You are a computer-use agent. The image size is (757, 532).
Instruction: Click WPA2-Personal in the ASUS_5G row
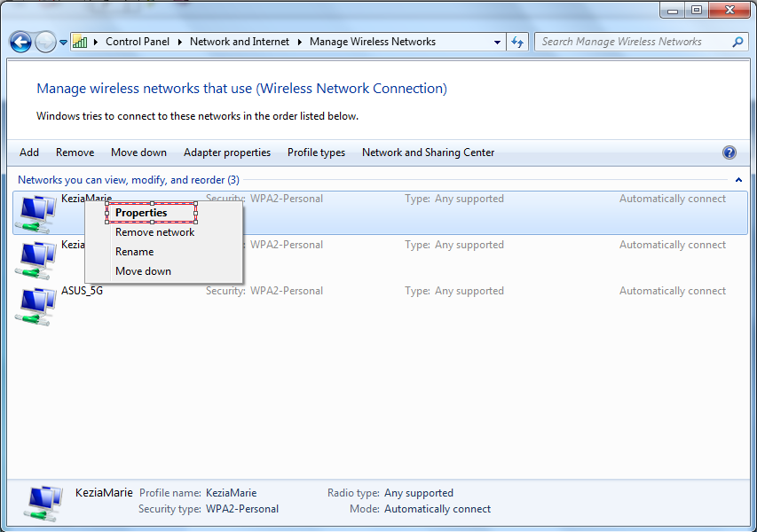[287, 291]
